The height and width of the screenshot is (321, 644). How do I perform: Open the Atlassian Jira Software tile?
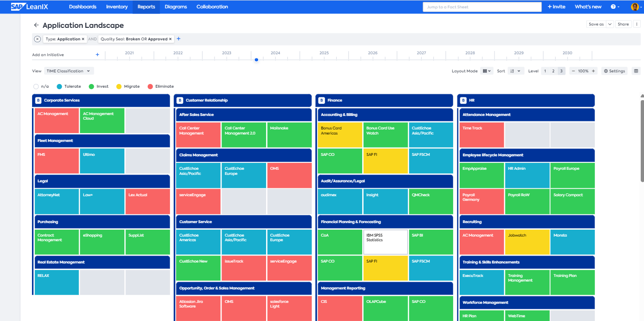198,308
